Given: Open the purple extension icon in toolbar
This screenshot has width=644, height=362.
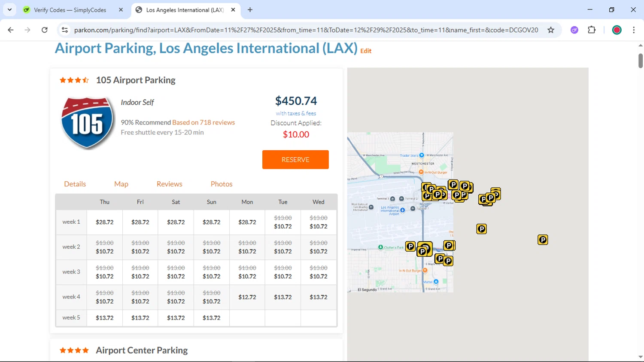Looking at the screenshot, I should [x=574, y=30].
